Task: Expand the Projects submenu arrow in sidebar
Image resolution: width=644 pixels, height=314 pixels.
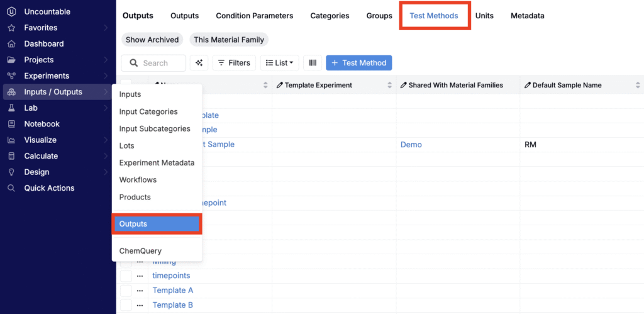Action: pos(106,60)
